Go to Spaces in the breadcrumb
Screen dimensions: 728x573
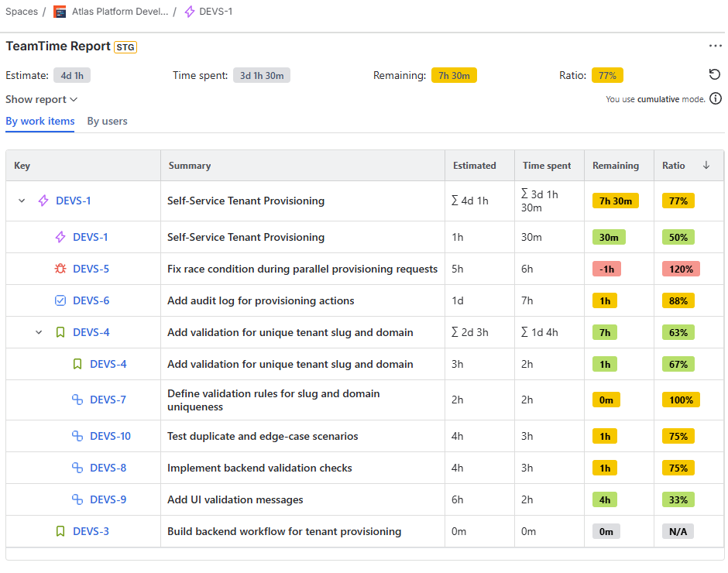pyautogui.click(x=22, y=12)
